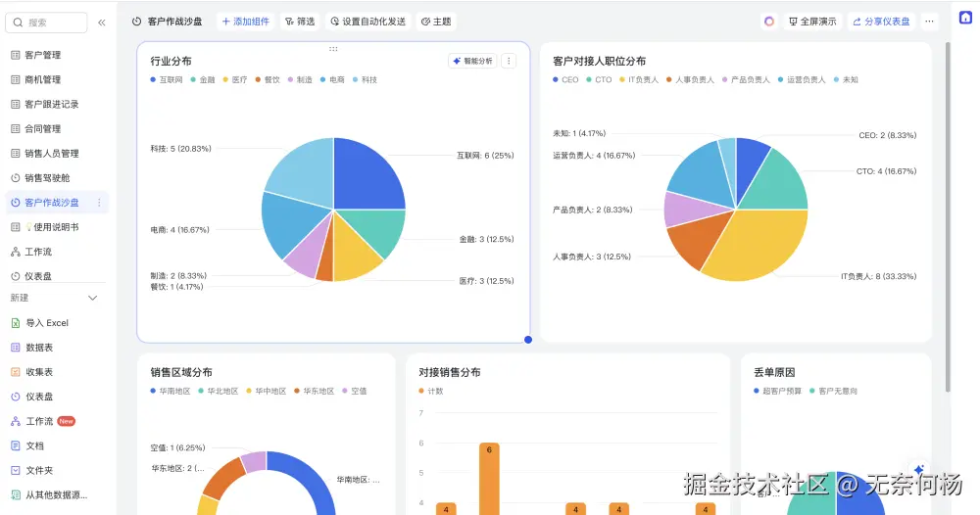
Task: Collapse the 新建 section chevron
Action: pos(92,298)
